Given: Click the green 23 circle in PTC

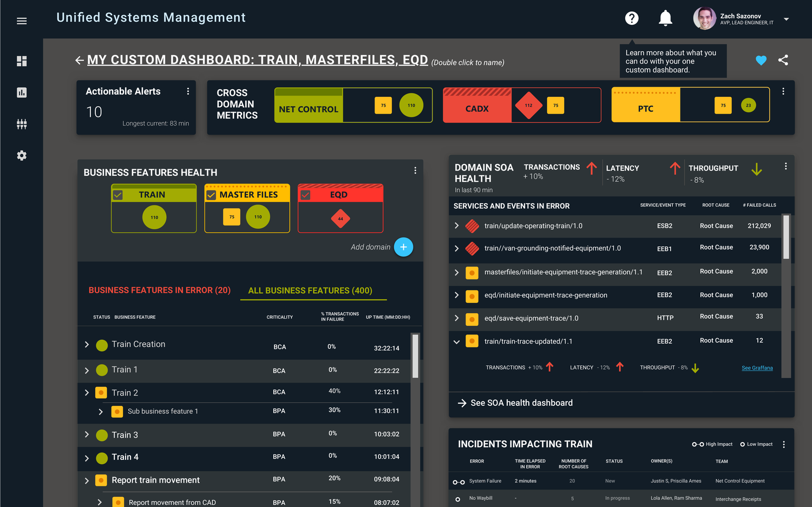Looking at the screenshot, I should (748, 106).
